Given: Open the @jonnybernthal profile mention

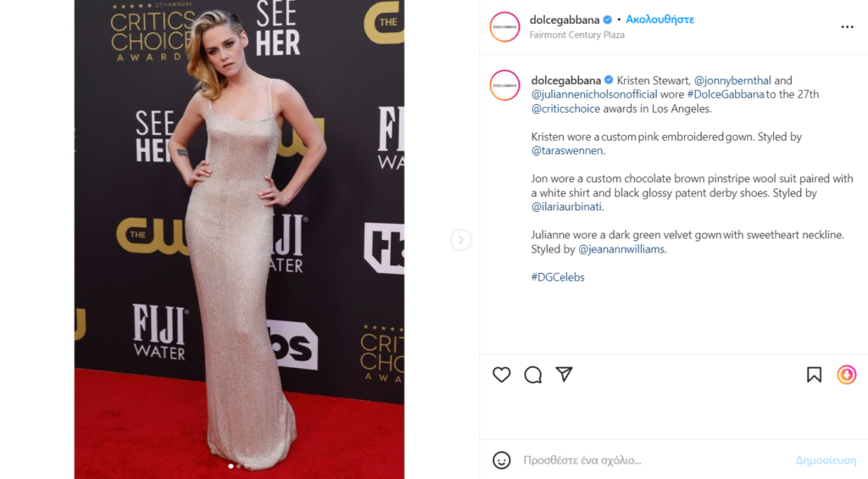Looking at the screenshot, I should 732,81.
